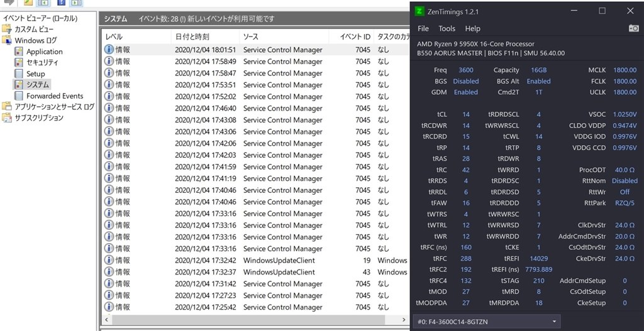Toggle the console tree toolbar icon in Event Viewer
The image size is (644, 331).
tap(42, 3)
